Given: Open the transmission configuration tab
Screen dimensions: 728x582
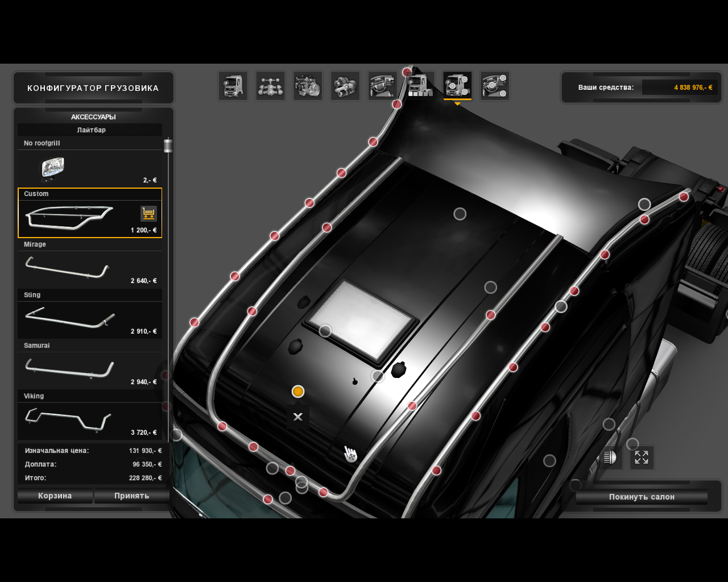Looking at the screenshot, I should [345, 86].
